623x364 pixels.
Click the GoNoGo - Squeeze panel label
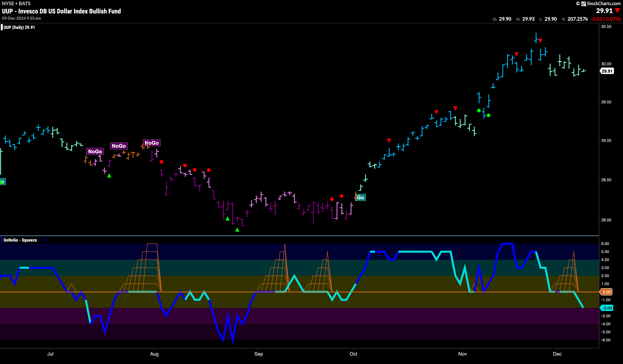point(20,240)
